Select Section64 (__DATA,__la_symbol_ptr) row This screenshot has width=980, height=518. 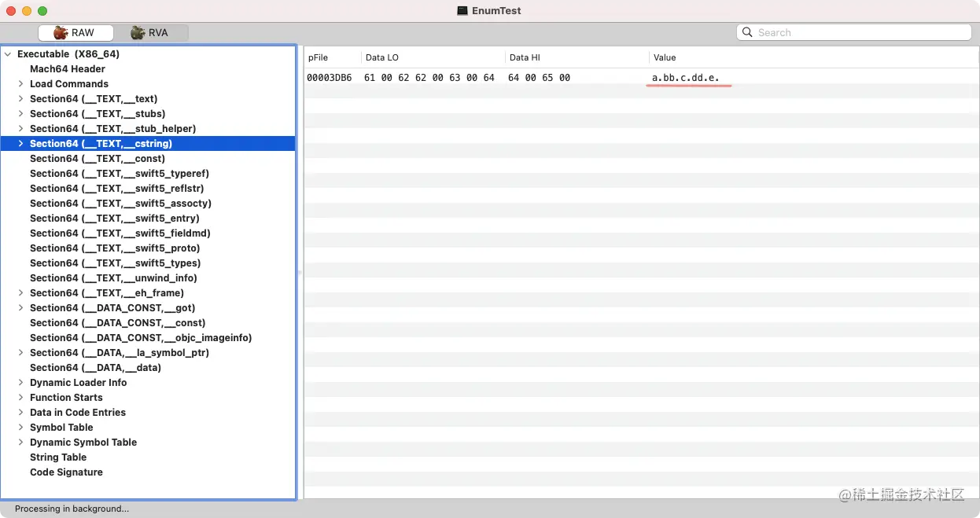148,353
